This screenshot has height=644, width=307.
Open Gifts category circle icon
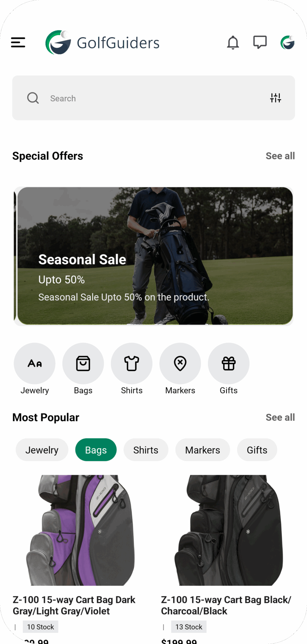pos(229,363)
